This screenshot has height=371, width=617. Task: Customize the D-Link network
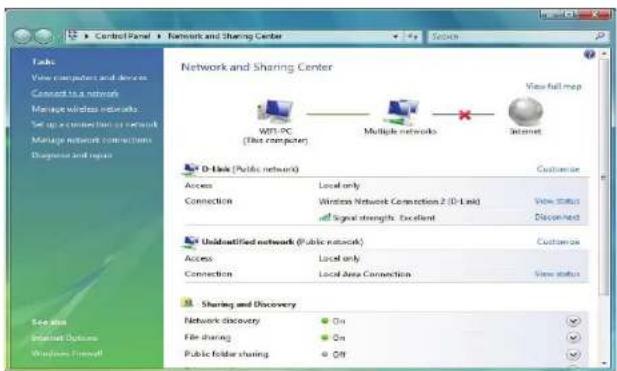tap(558, 169)
